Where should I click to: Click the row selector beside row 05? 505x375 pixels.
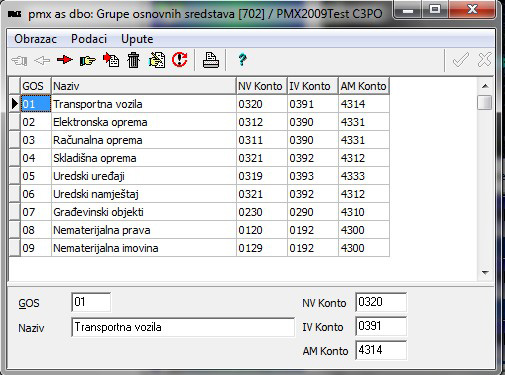pos(14,176)
